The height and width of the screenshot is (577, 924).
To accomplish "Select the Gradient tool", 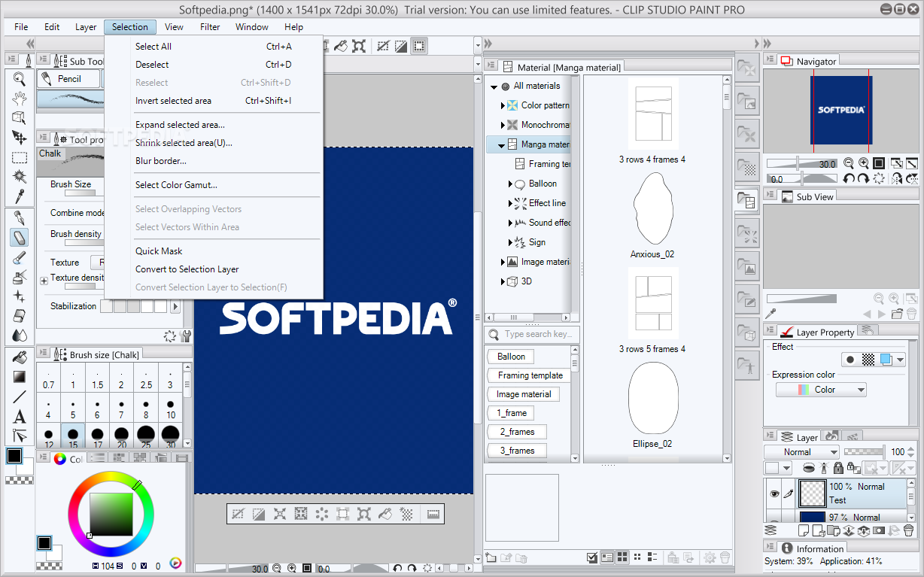I will click(x=20, y=377).
